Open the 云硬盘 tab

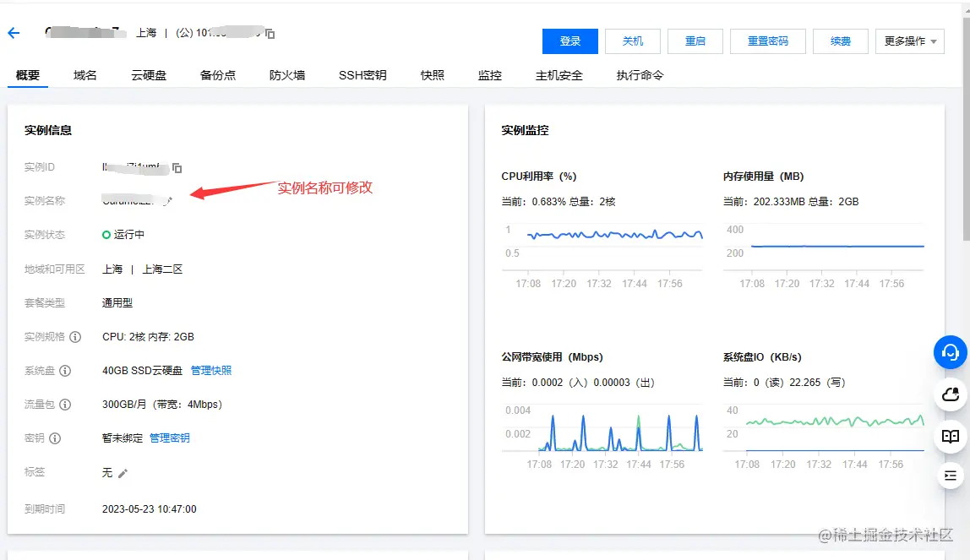[149, 75]
